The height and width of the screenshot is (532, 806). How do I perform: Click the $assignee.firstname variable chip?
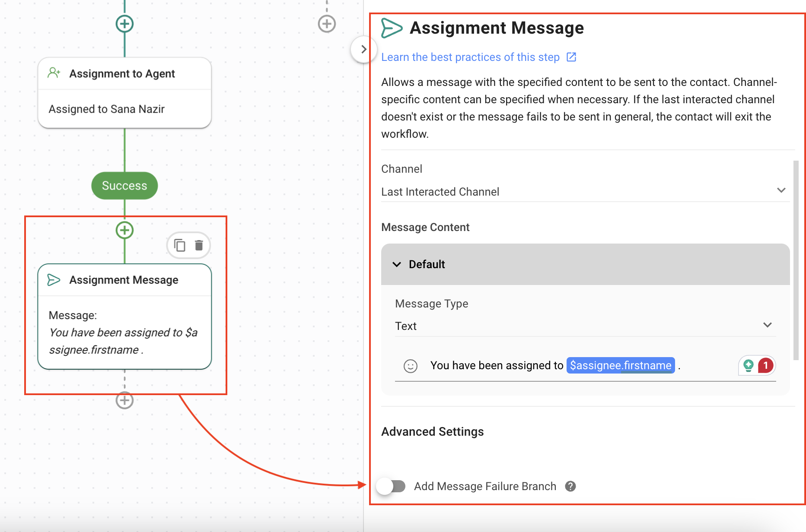[x=620, y=365]
